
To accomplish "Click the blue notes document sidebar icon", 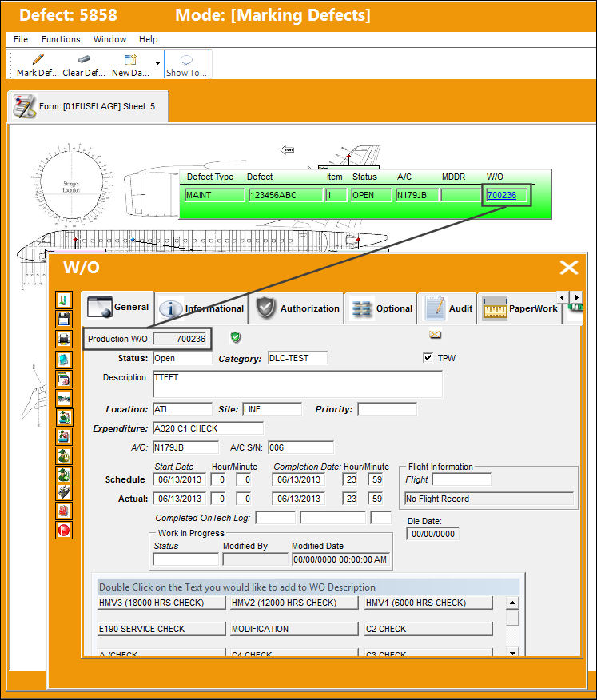I will coord(64,359).
